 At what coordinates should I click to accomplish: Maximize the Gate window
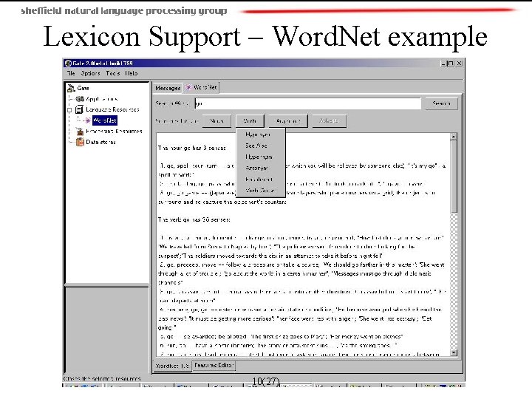pos(450,63)
